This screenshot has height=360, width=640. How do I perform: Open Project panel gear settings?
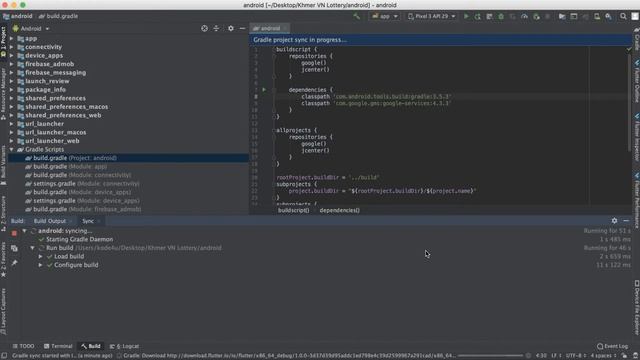click(231, 28)
